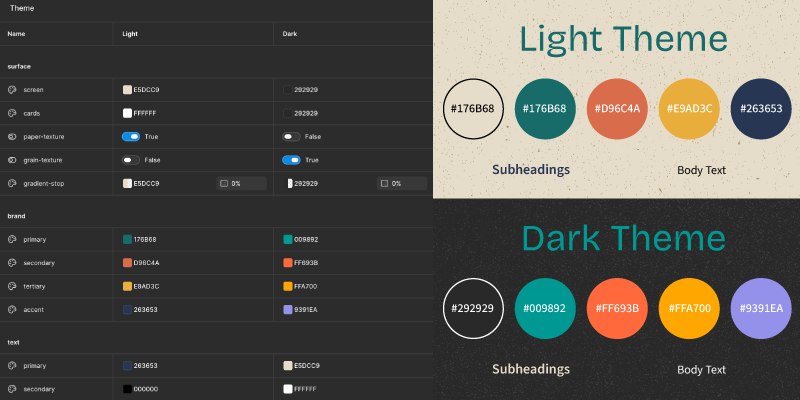800x400 pixels.
Task: Click the boolean icon beside paper-texture row
Action: 12,137
